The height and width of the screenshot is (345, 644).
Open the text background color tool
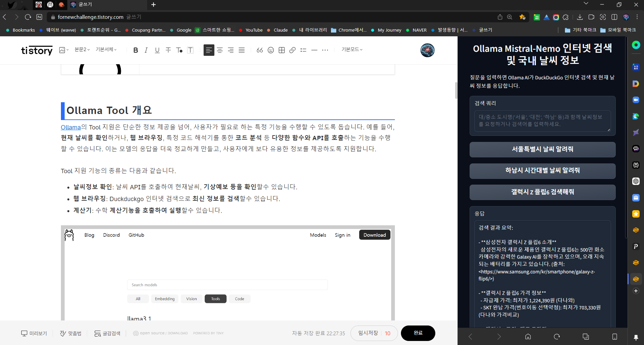191,50
